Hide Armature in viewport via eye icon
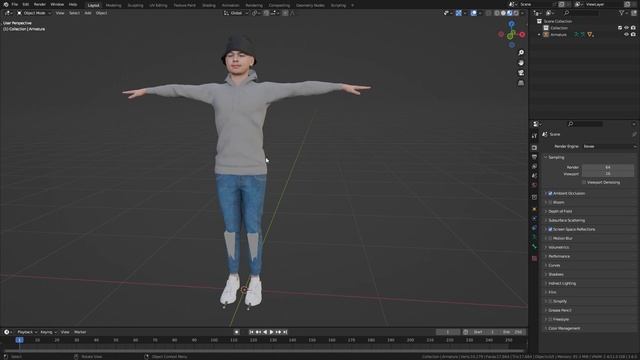The height and width of the screenshot is (360, 640). [x=627, y=35]
